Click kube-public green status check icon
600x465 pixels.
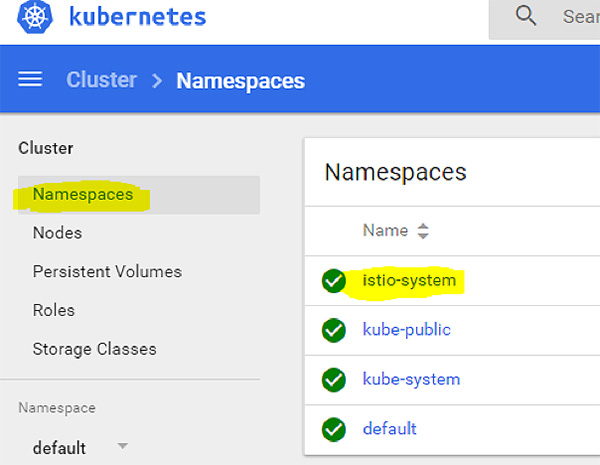point(334,330)
